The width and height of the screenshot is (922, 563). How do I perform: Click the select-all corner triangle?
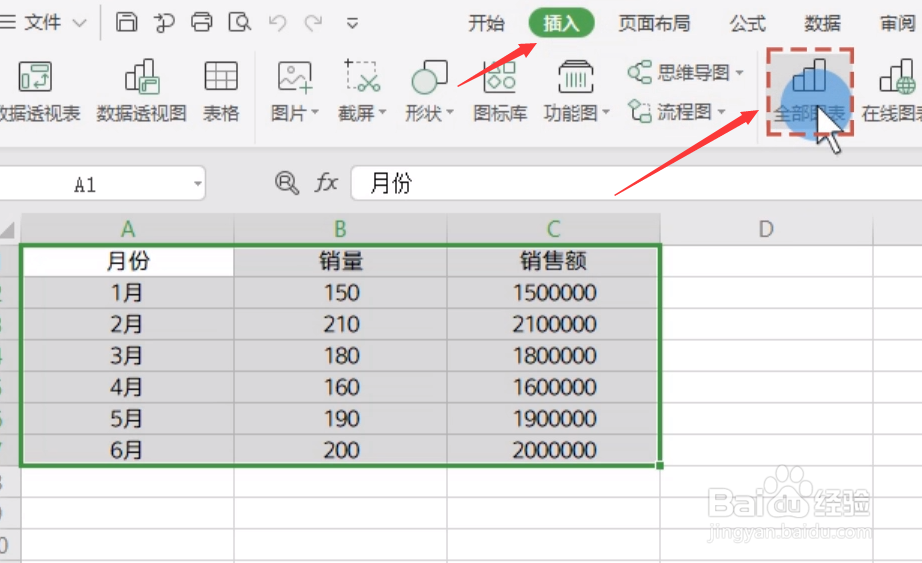pos(7,229)
